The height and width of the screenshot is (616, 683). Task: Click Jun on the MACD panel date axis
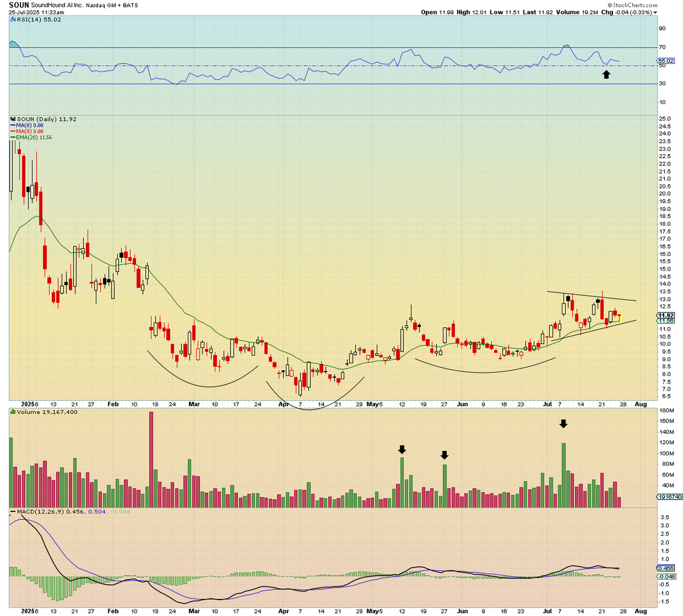pyautogui.click(x=462, y=611)
